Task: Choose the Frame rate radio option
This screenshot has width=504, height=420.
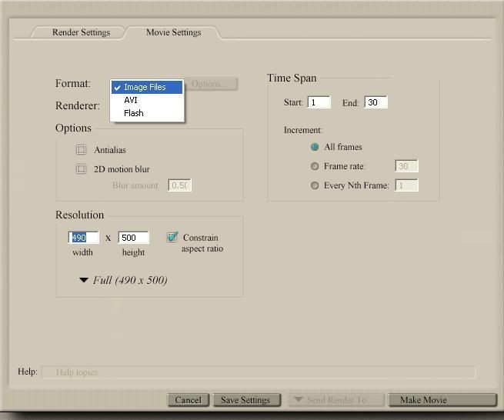Action: pos(315,166)
